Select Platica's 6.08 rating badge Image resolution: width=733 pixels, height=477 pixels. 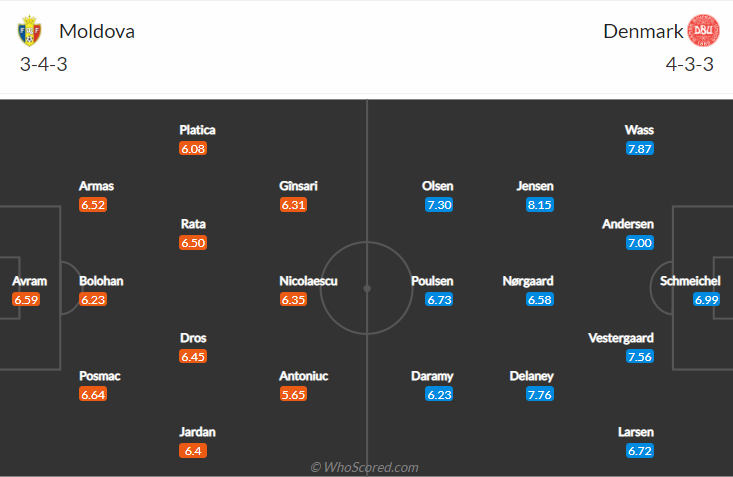(x=193, y=149)
